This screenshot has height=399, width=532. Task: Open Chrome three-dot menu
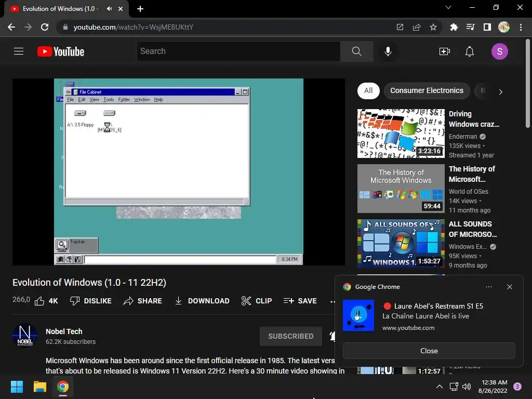pyautogui.click(x=521, y=27)
